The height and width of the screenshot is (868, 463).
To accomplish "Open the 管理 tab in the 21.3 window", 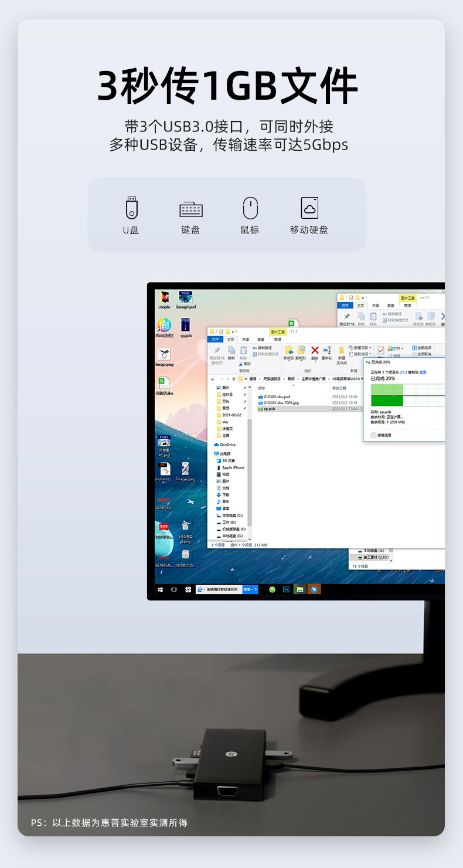I will pyautogui.click(x=277, y=340).
